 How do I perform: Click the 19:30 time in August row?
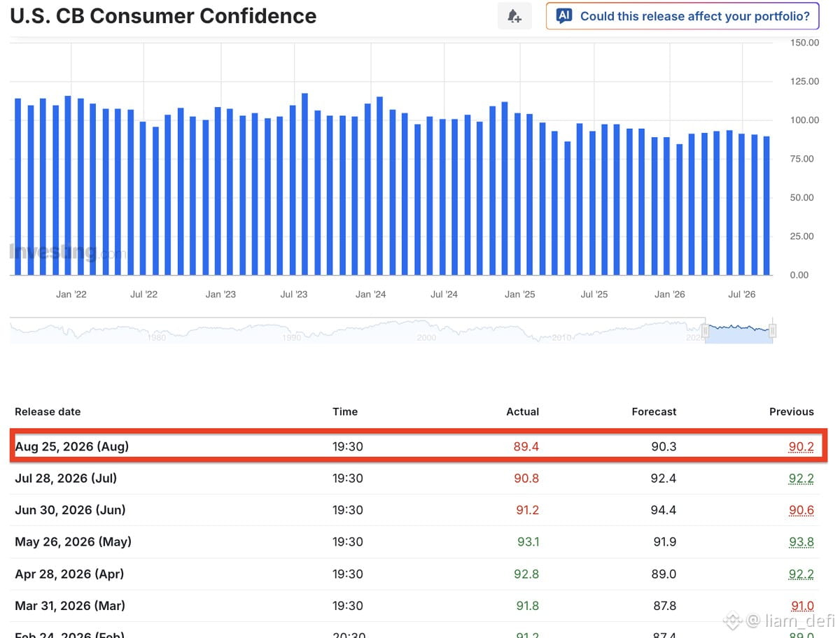click(x=348, y=446)
